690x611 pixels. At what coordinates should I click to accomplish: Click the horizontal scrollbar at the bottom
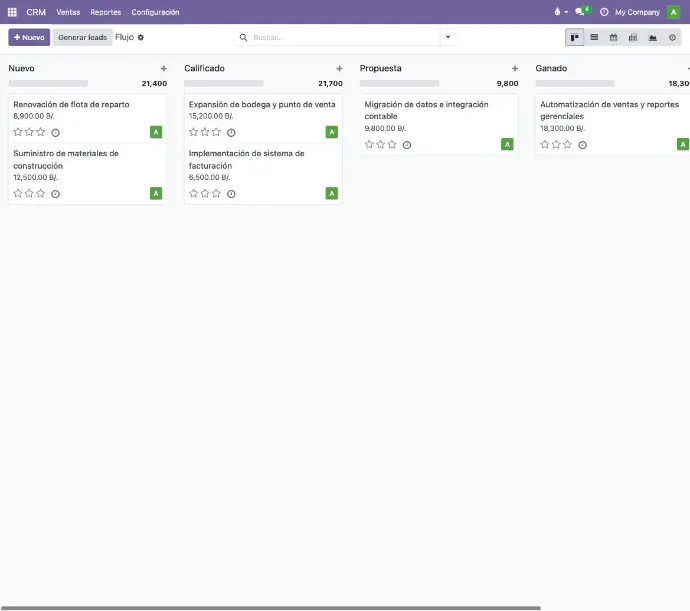coord(271,608)
